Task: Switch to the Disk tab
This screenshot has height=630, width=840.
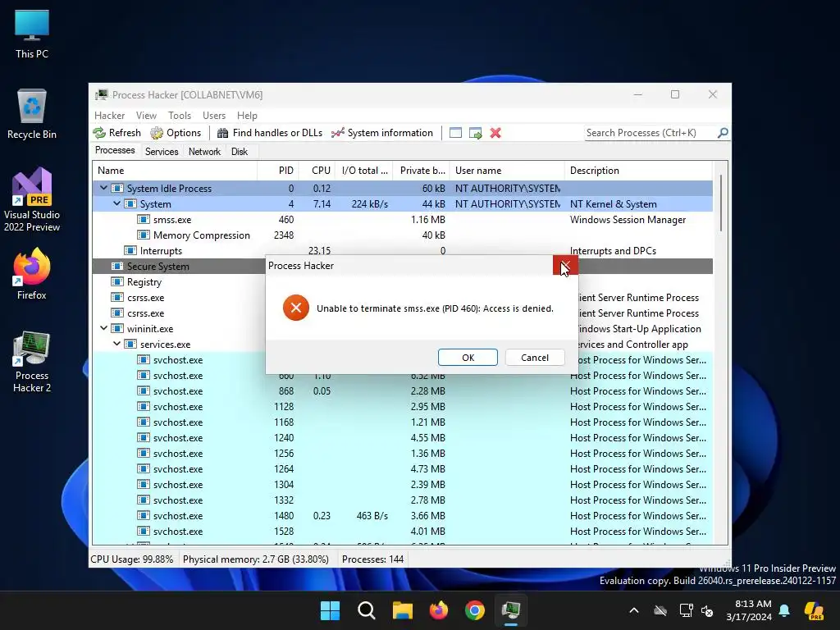Action: [240, 152]
